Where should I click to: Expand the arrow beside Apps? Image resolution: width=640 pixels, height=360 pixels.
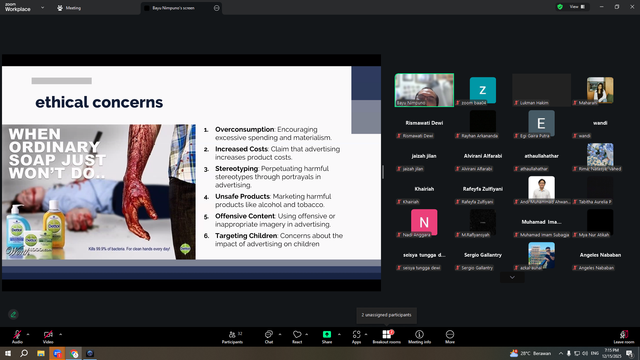[366, 334]
